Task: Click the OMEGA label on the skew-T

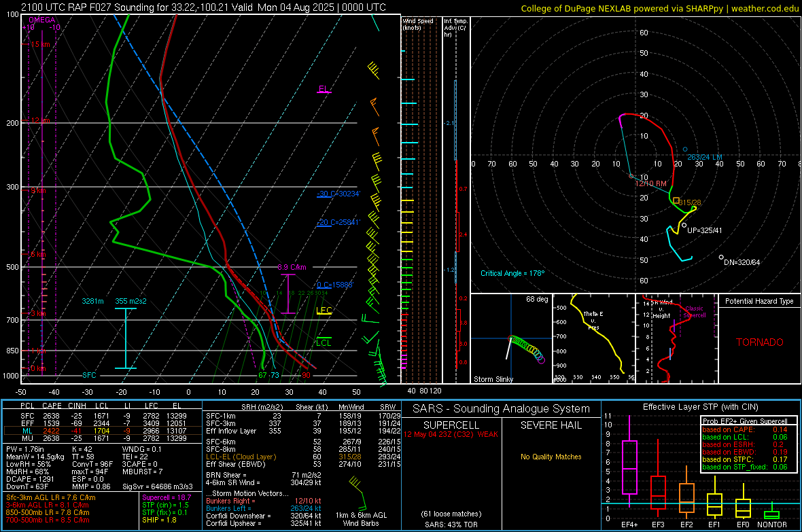Action: (x=42, y=20)
